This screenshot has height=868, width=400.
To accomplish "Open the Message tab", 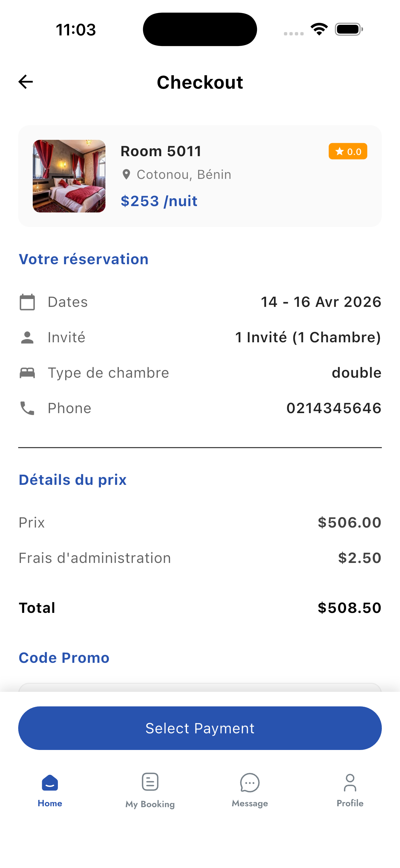I will pyautogui.click(x=250, y=790).
